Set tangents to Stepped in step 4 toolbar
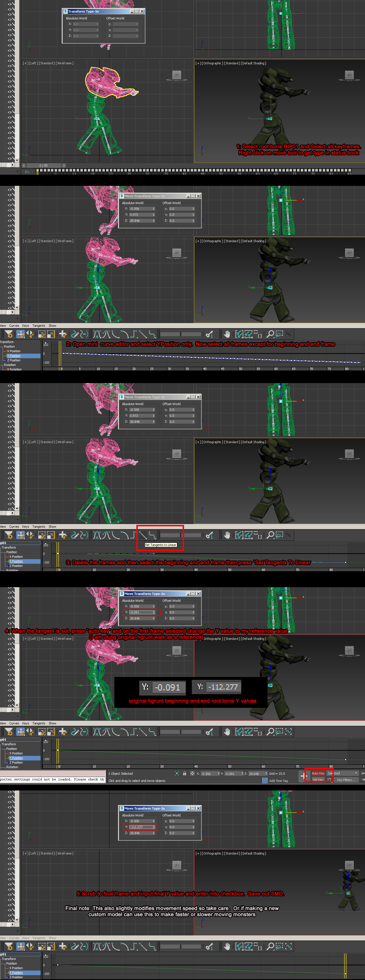This screenshot has width=365, height=980. [x=134, y=732]
